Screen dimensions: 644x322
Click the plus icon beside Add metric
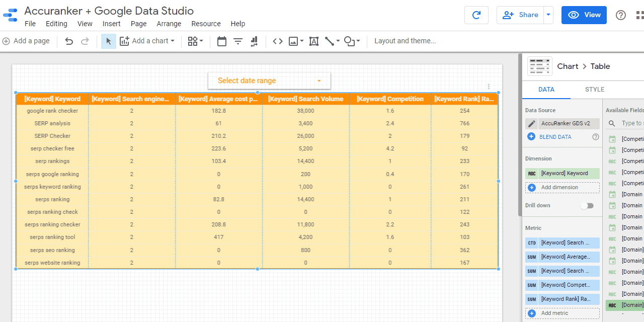click(x=532, y=313)
